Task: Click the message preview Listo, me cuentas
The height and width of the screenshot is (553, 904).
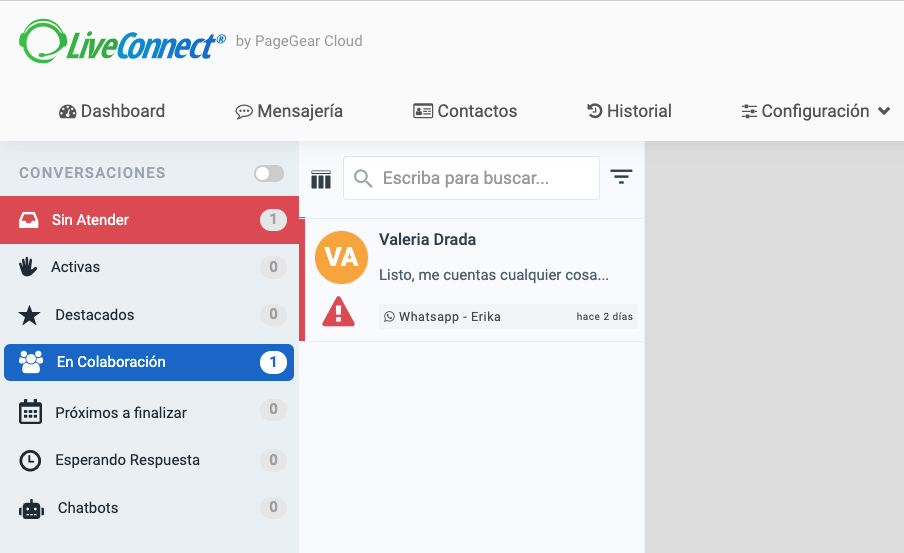Action: click(x=494, y=275)
